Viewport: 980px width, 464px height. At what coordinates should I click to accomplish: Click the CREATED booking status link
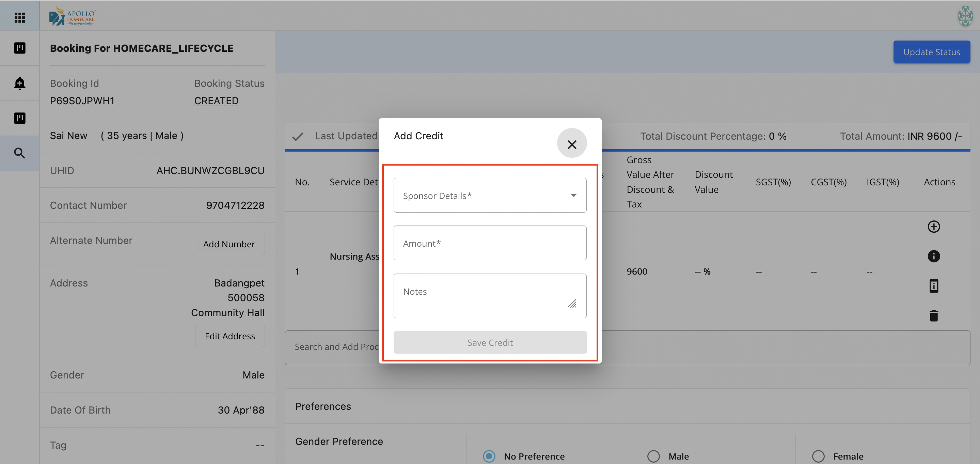216,101
